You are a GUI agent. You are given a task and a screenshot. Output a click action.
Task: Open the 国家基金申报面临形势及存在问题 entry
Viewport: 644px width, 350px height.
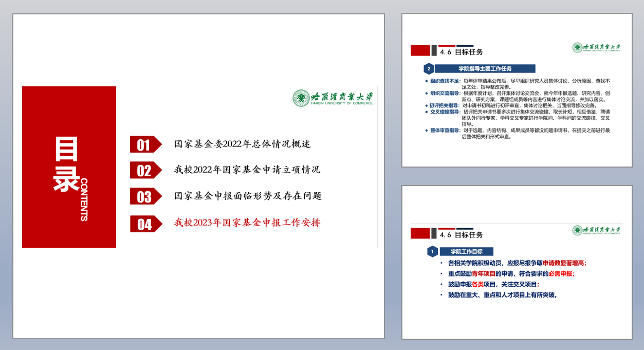pyautogui.click(x=248, y=196)
